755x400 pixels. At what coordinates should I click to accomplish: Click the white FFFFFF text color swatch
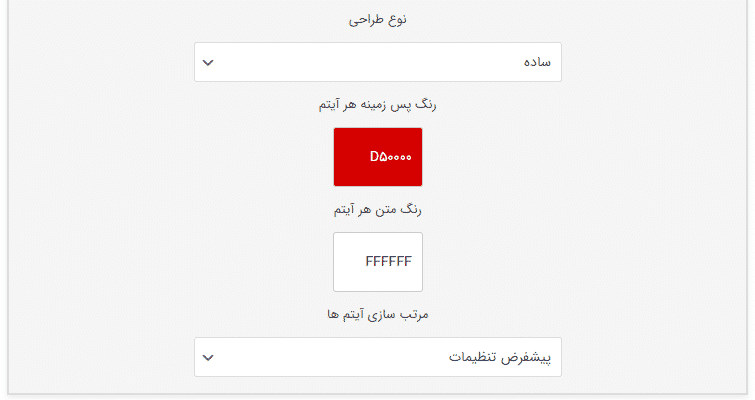[378, 262]
